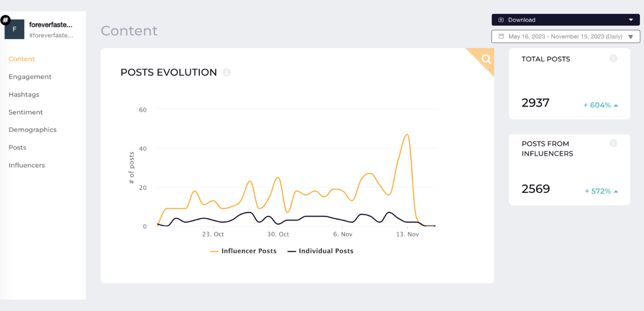Image resolution: width=644 pixels, height=311 pixels.
Task: Open the Engagement section in the sidebar
Action: (30, 77)
